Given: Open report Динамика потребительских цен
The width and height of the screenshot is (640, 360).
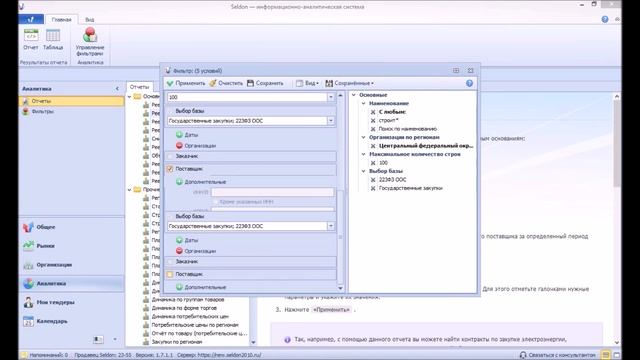Looking at the screenshot, I should click(190, 316).
